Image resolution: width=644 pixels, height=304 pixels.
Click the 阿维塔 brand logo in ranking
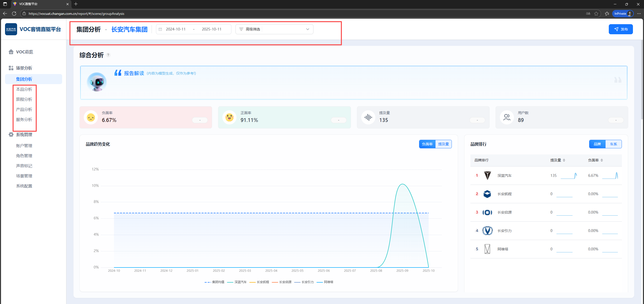point(487,249)
